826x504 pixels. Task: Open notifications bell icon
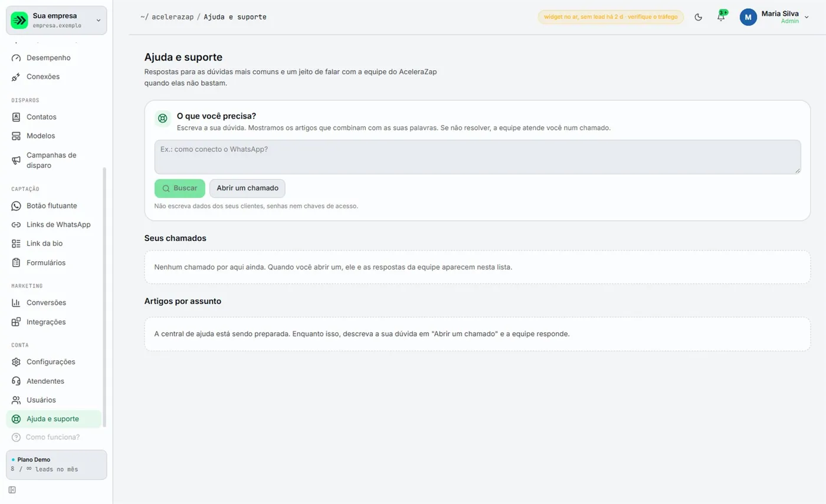click(x=721, y=17)
